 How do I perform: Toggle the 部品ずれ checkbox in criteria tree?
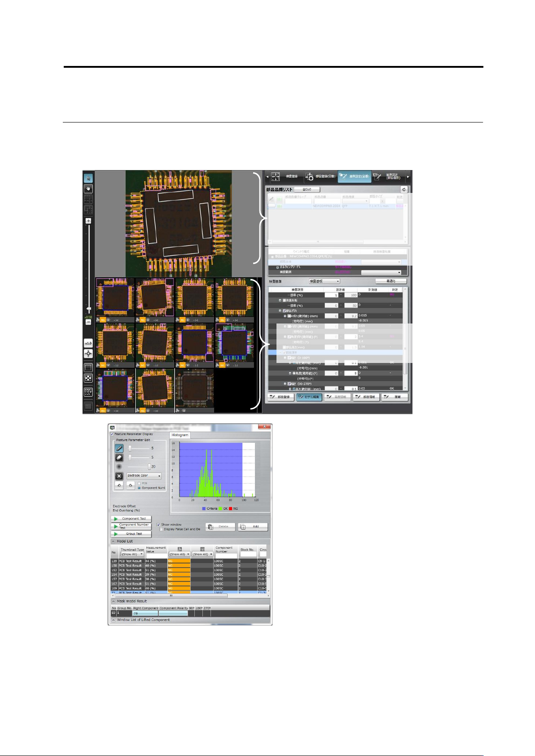(x=285, y=310)
